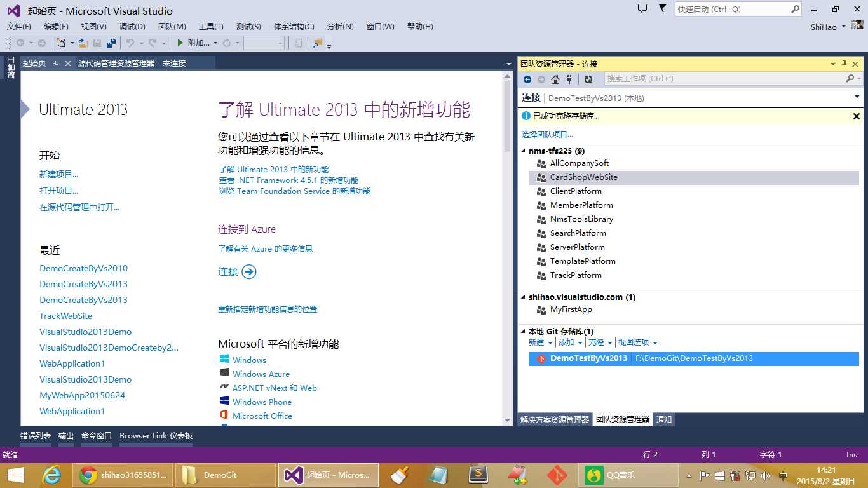
Task: Click the open file toolbar icon
Action: tap(83, 43)
